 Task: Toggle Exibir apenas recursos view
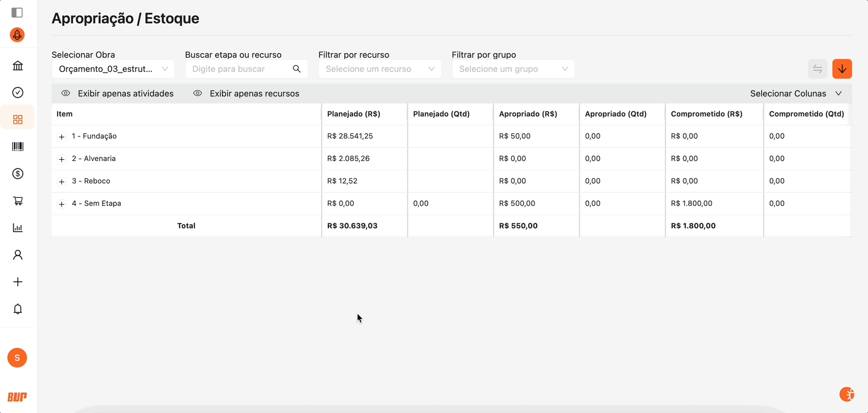(247, 93)
